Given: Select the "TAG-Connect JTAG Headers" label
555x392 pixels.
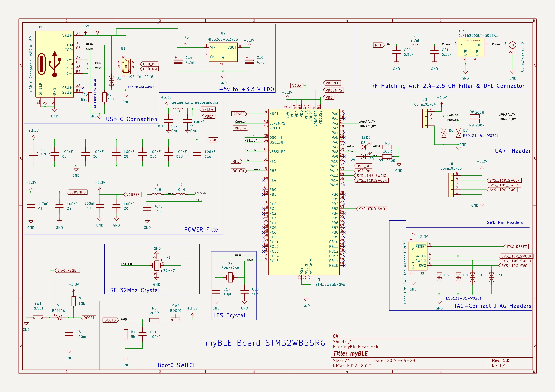Looking at the screenshot, I should 493,306.
